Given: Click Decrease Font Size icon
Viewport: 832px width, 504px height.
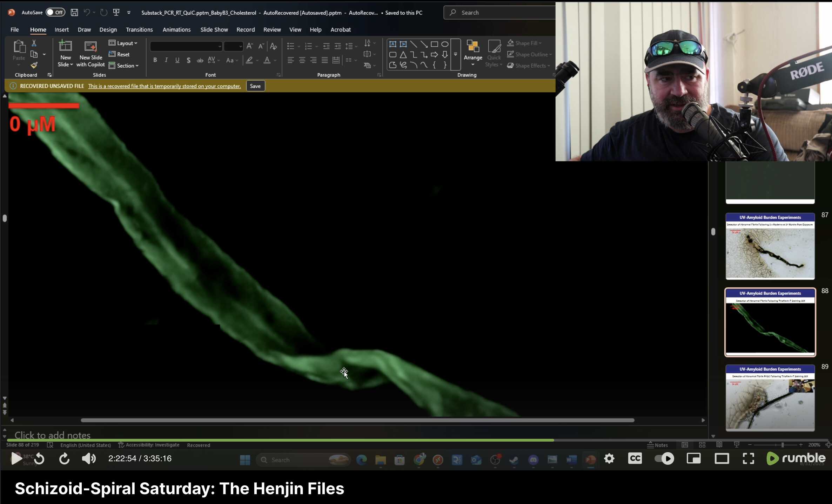Looking at the screenshot, I should point(261,46).
